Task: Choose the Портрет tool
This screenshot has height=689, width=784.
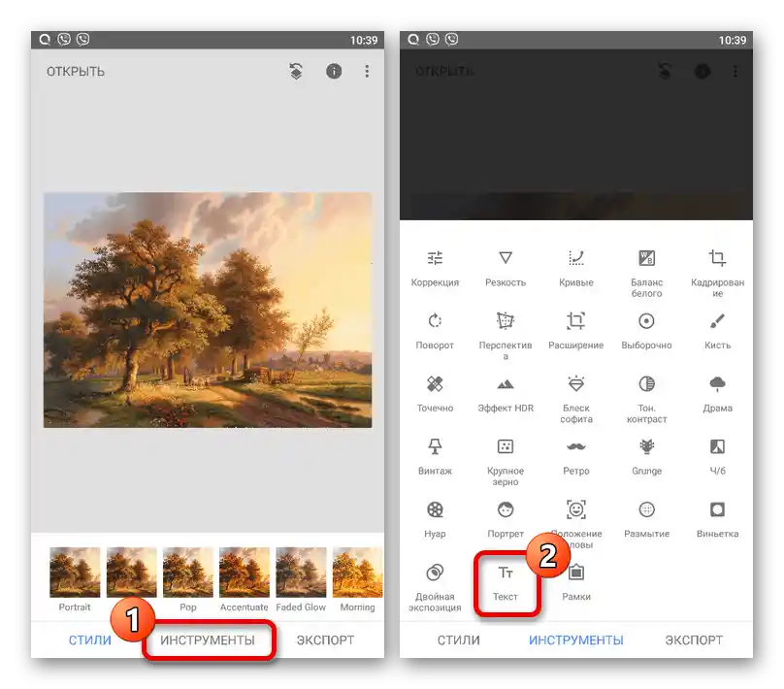Action: click(x=506, y=519)
